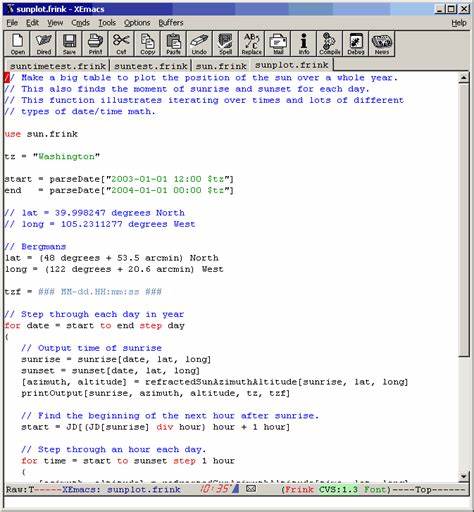474x512 pixels.
Task: Open the File menu
Action: (12, 23)
